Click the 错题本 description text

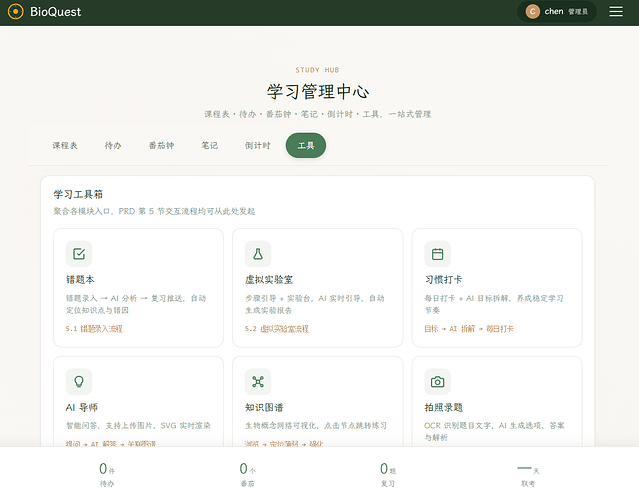[x=136, y=304]
